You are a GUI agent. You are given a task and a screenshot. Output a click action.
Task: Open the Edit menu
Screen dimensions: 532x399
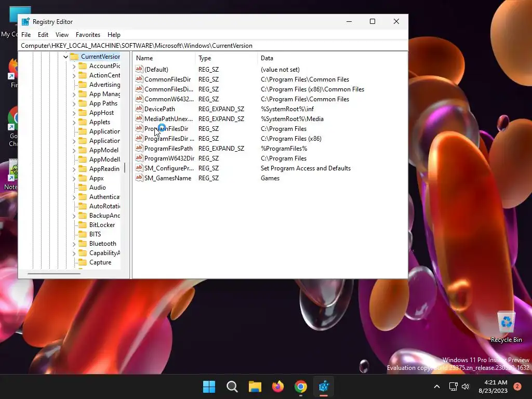pos(43,35)
